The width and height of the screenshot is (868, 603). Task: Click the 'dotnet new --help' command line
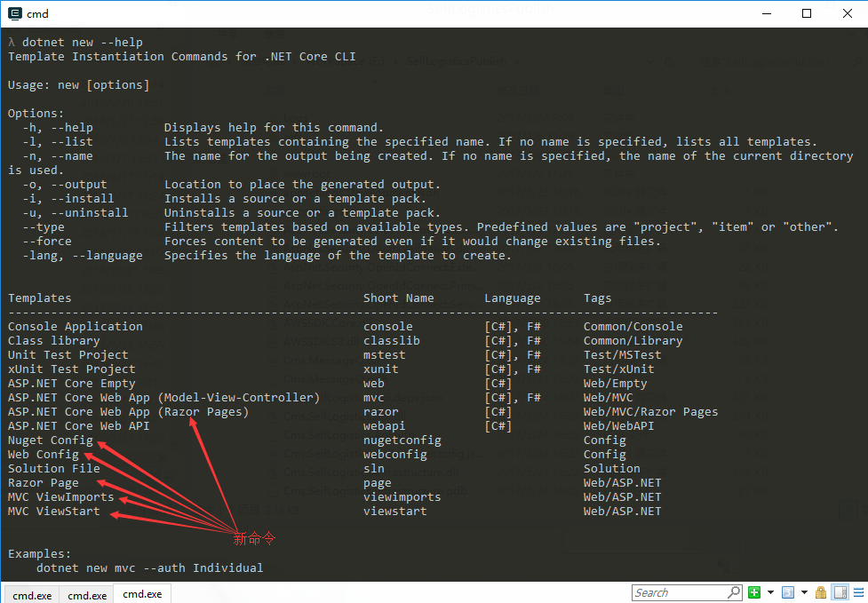[83, 42]
